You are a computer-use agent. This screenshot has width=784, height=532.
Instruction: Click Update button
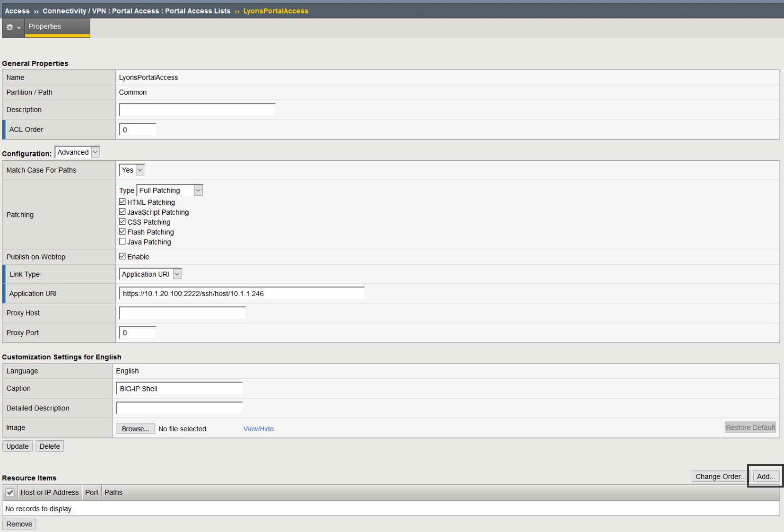click(17, 446)
